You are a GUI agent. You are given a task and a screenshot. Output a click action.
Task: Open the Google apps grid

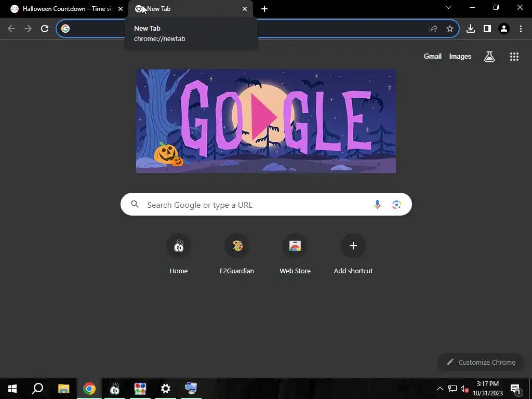pos(514,57)
